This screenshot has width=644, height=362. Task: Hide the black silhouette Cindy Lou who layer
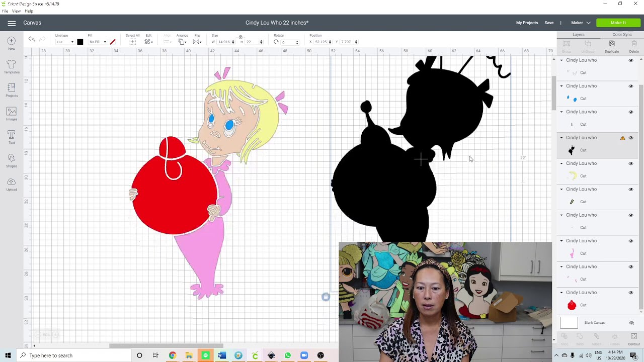[x=631, y=138]
